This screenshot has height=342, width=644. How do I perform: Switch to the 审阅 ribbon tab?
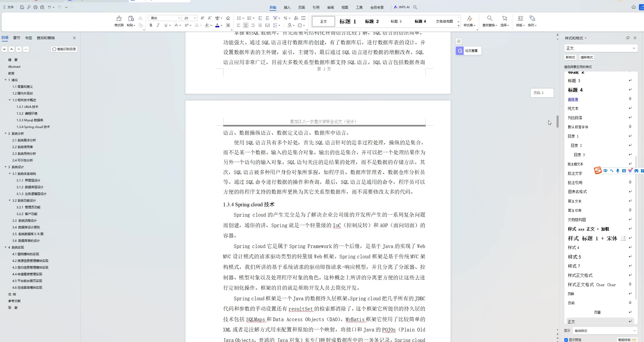click(x=330, y=7)
